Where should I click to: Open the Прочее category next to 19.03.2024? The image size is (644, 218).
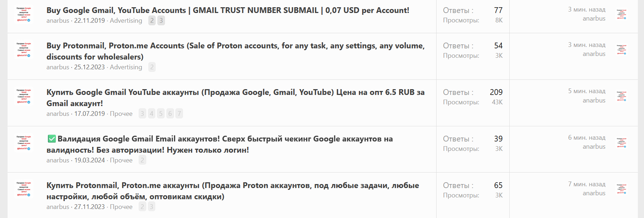pos(121,160)
